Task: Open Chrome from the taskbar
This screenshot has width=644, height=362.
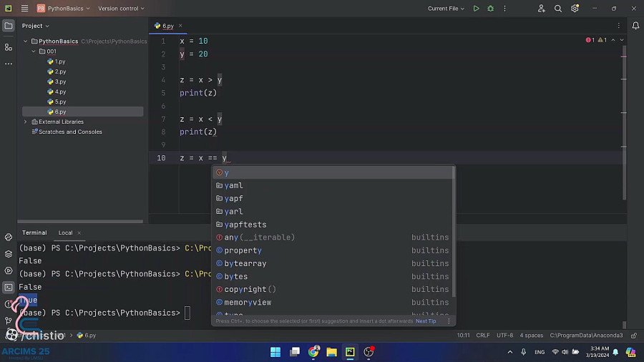Action: coord(313,352)
